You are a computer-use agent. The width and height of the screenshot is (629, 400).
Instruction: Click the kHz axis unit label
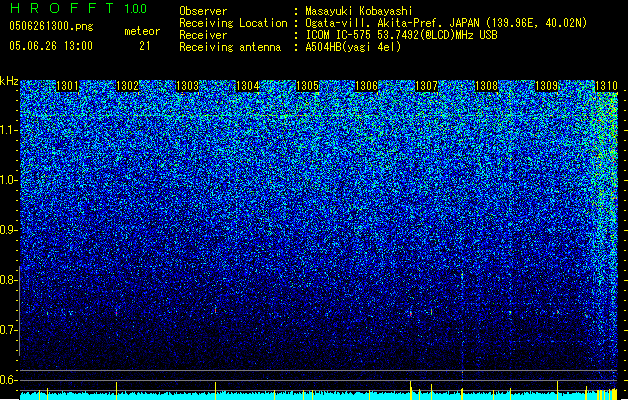pyautogui.click(x=9, y=81)
